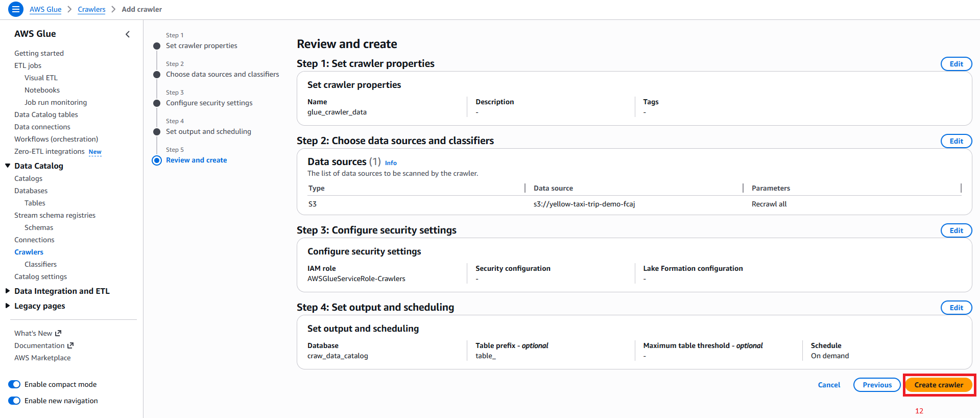Image resolution: width=980 pixels, height=418 pixels.
Task: Go to Step 1 Set crawler properties
Action: tap(201, 45)
